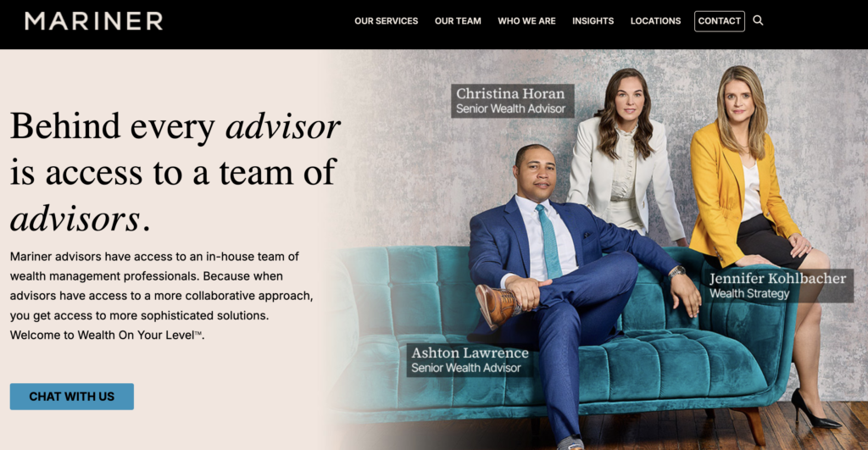The image size is (868, 450).
Task: Click Jennifer Kohlbacher name label
Action: tap(778, 279)
